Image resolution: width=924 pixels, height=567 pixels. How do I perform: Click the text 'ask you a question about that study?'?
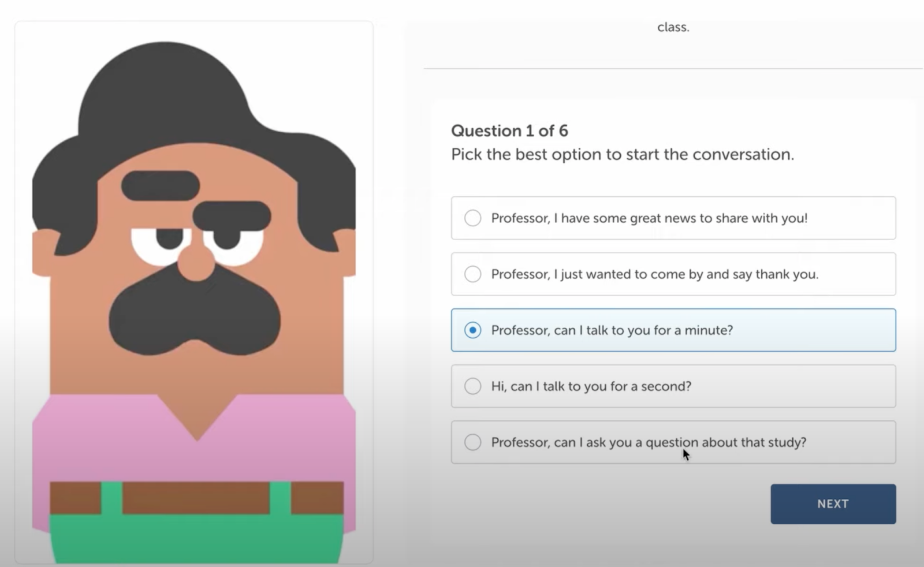coord(649,442)
